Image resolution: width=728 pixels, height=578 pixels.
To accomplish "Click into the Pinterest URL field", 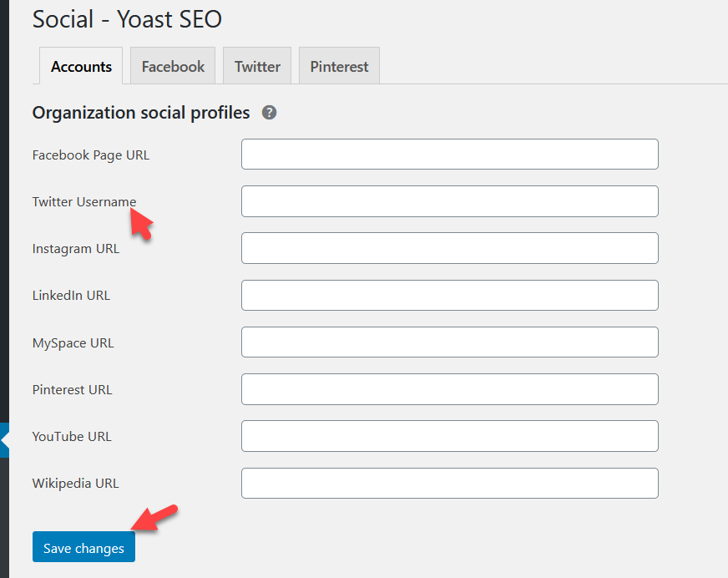I will (449, 389).
